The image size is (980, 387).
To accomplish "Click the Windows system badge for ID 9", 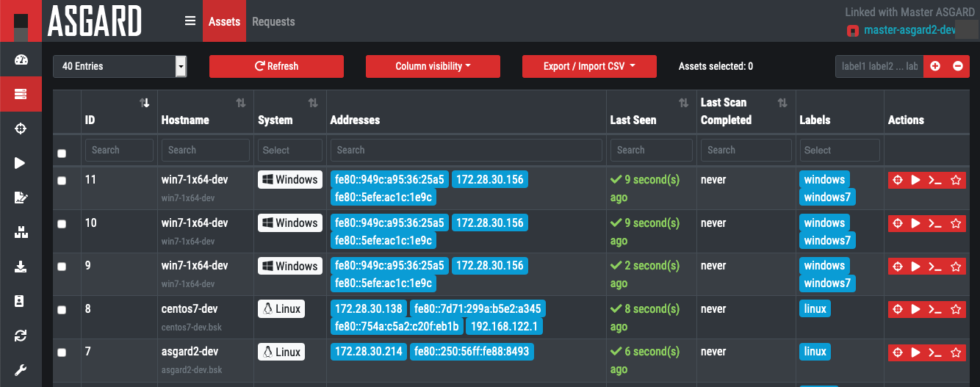I will 289,266.
